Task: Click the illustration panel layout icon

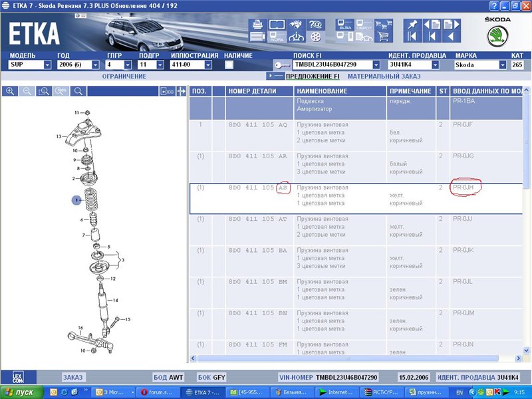Action: 168,91
